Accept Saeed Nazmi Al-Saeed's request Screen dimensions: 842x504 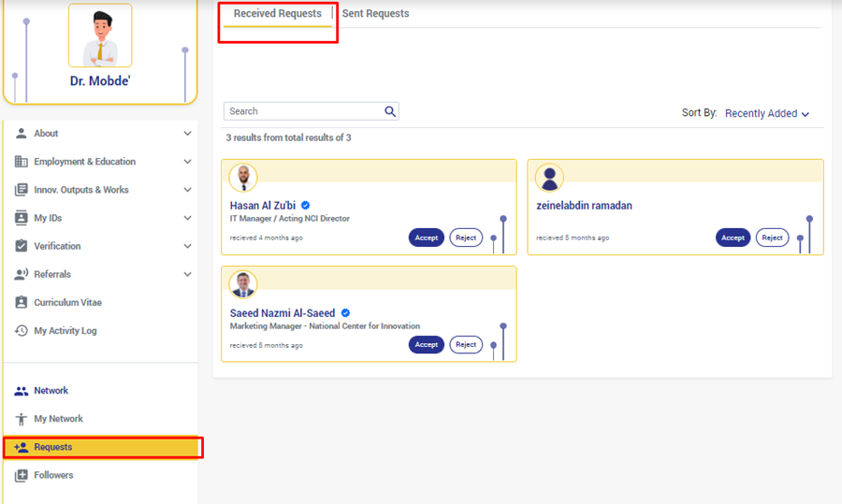[426, 345]
